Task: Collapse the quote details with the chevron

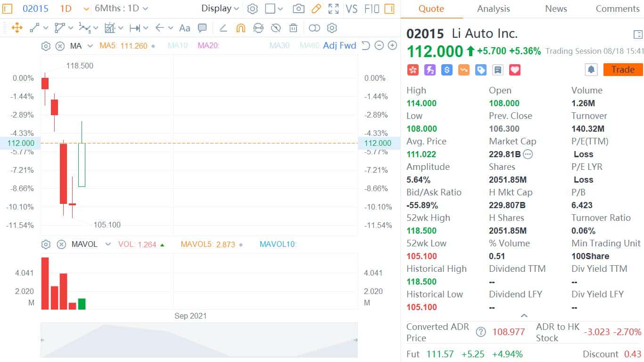Action: coord(524,315)
